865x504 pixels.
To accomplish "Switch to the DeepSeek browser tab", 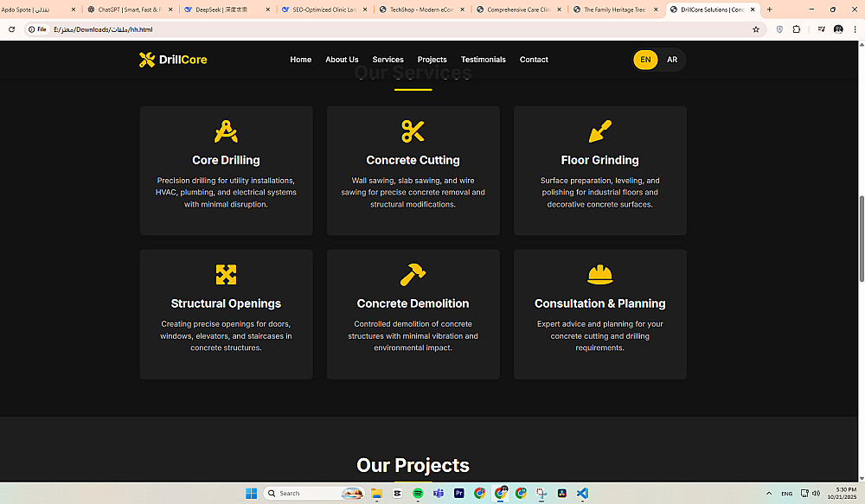I will (226, 10).
